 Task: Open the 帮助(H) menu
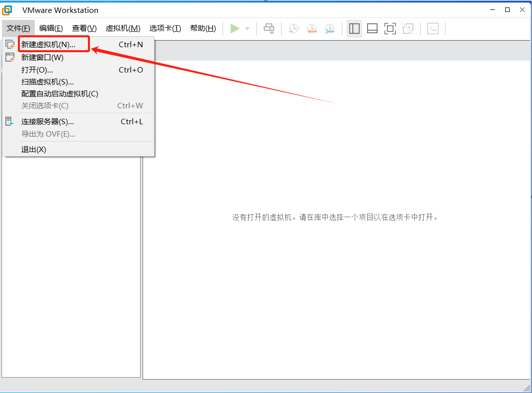coord(203,28)
